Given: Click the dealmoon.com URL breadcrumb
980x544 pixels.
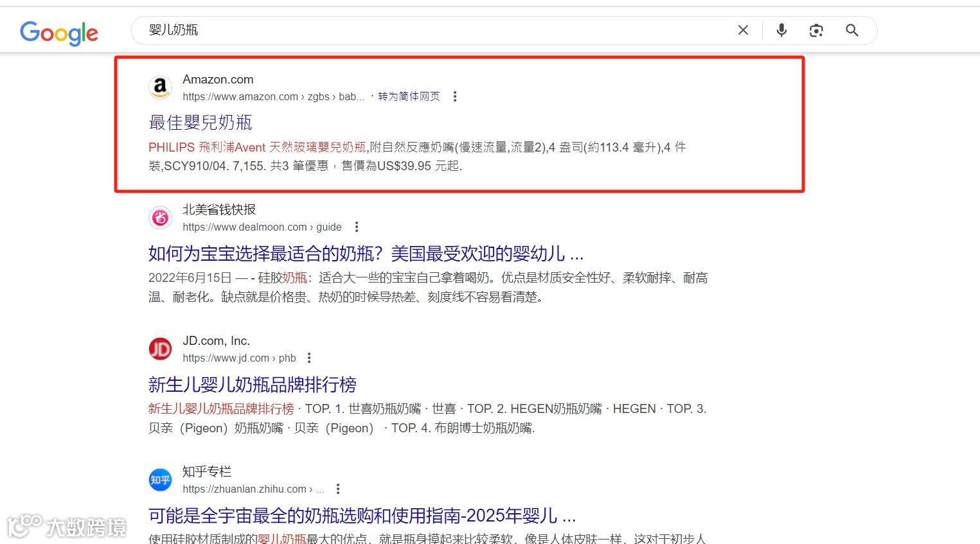Looking at the screenshot, I should [x=262, y=227].
